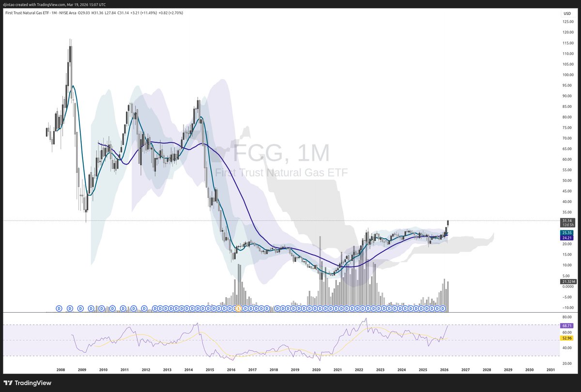
Task: Click the leftmost D dividend marker
Action: click(x=59, y=308)
